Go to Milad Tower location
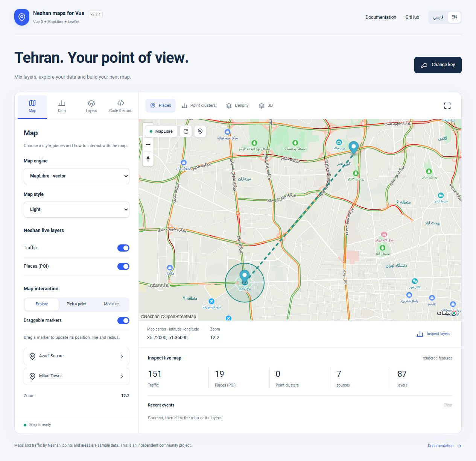 click(76, 376)
